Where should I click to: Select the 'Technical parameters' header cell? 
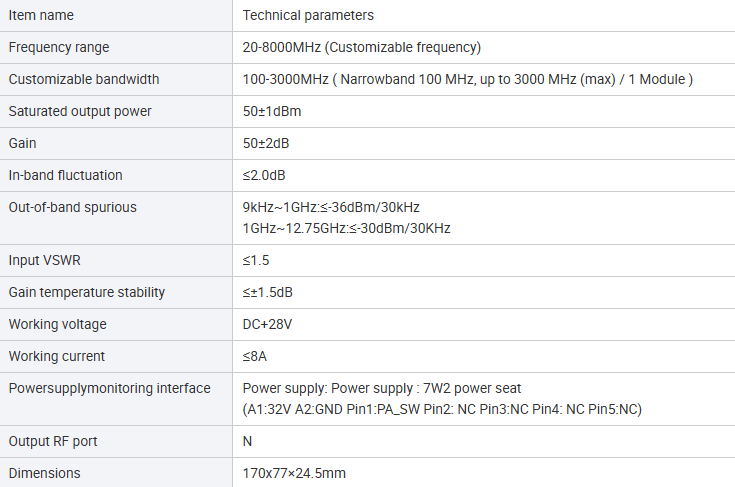[308, 15]
